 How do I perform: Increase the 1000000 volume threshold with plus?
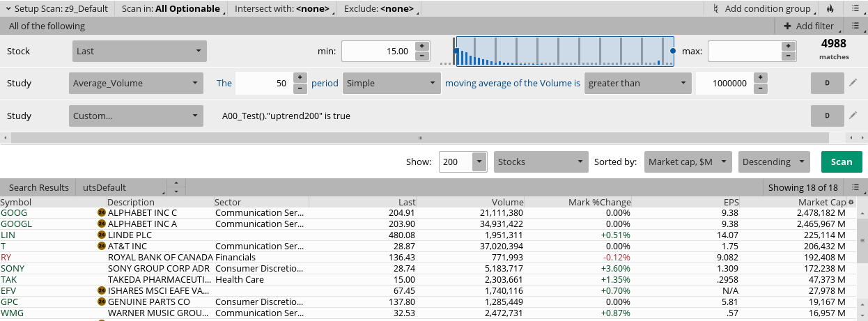click(x=761, y=78)
